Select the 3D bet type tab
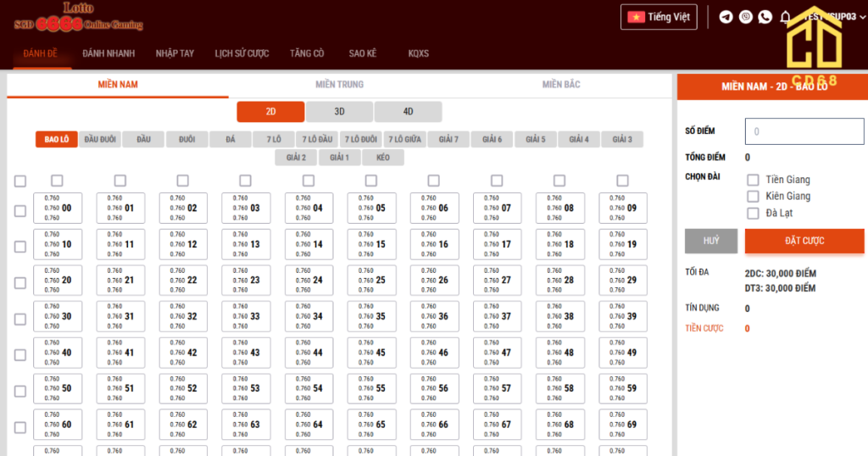Image resolution: width=868 pixels, height=456 pixels. 339,111
